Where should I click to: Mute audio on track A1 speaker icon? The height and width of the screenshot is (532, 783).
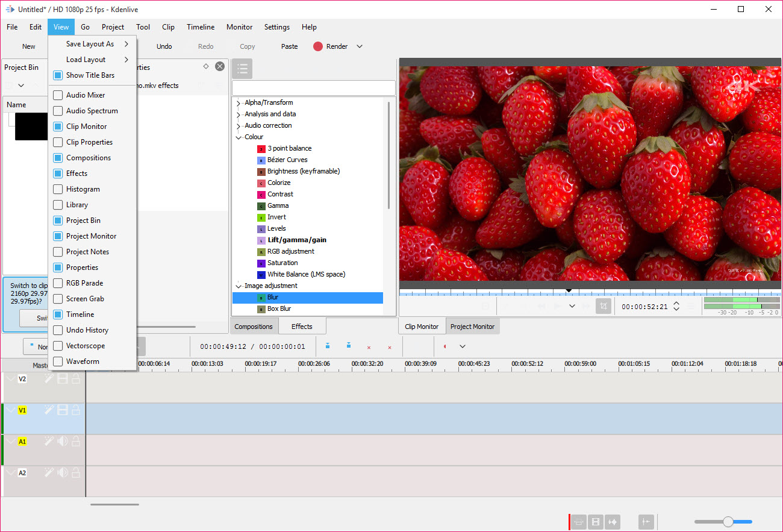pos(63,441)
